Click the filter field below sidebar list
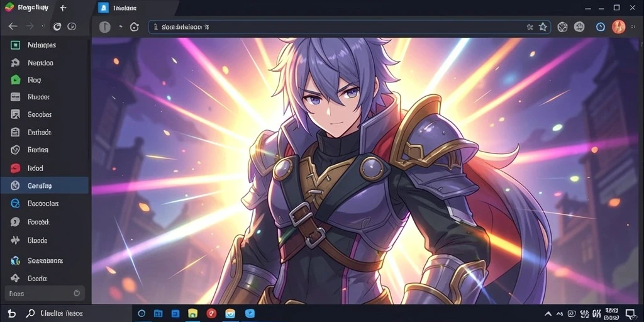Image resolution: width=644 pixels, height=322 pixels. click(45, 293)
